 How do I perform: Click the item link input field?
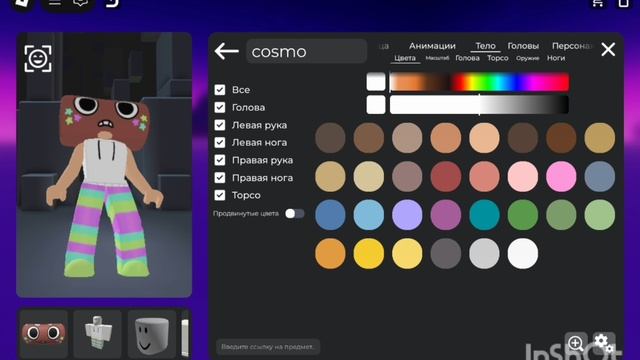(268, 347)
